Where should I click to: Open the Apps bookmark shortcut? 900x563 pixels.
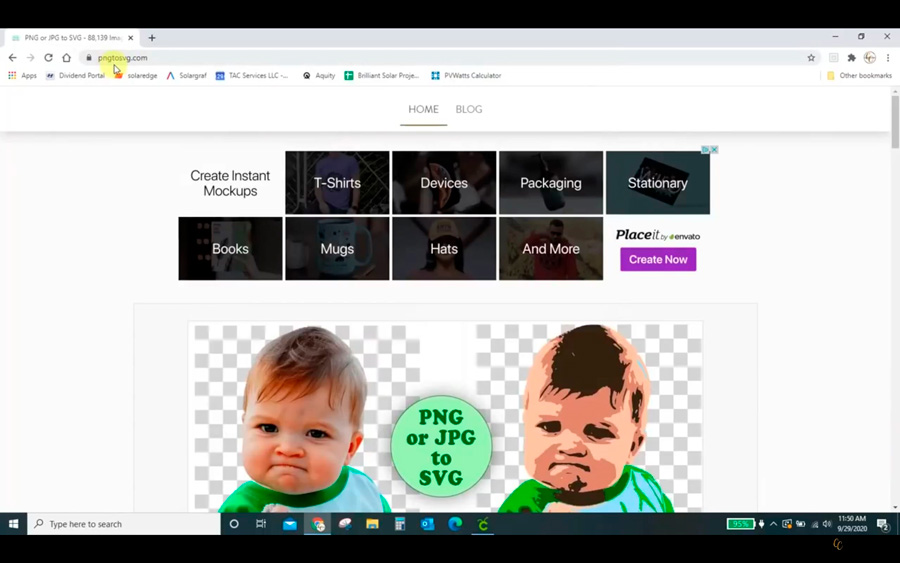click(22, 75)
